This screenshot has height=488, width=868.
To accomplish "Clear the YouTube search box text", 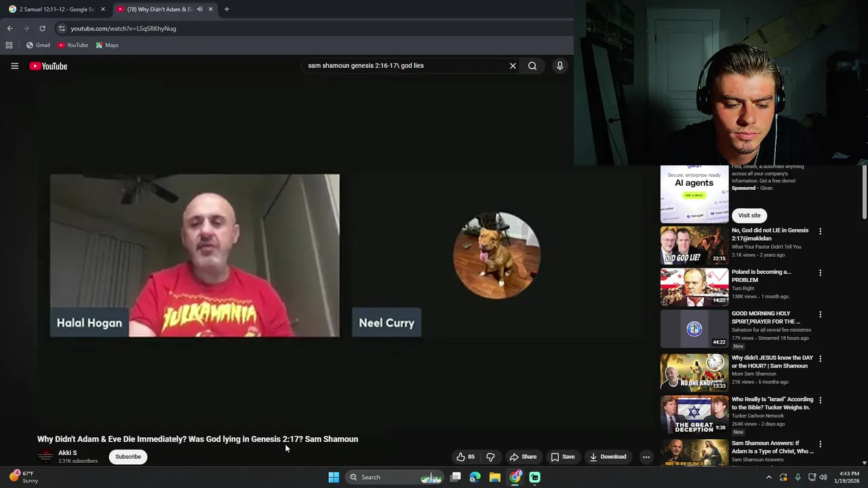I will tap(513, 66).
